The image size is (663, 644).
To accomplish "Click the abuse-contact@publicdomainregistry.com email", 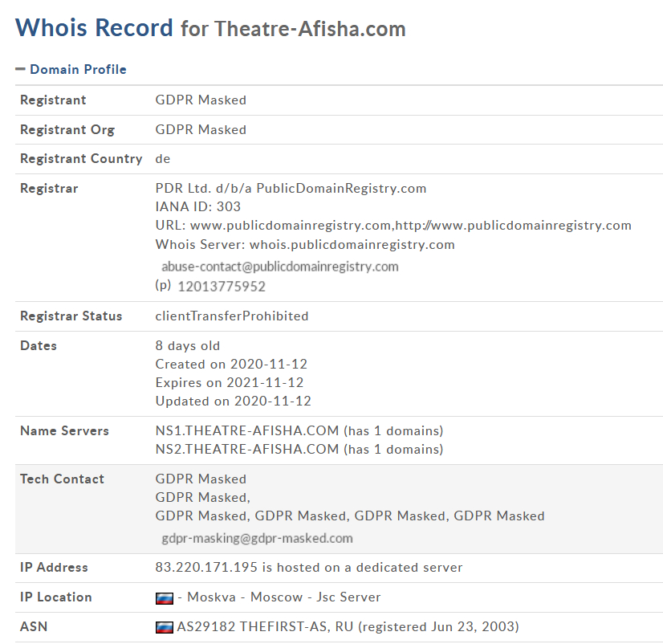I will click(280, 267).
